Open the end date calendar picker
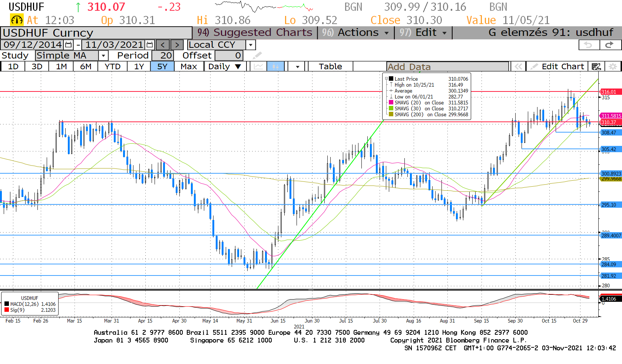 (149, 45)
